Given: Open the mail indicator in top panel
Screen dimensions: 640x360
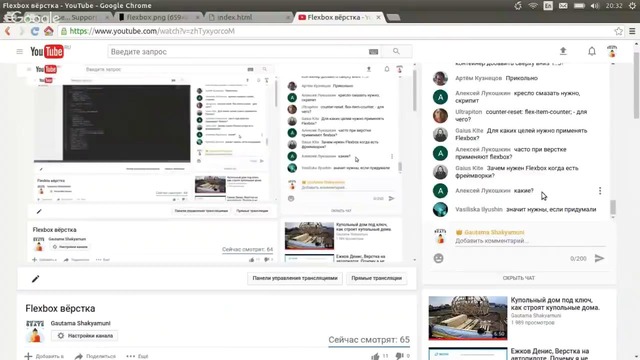Looking at the screenshot, I should pyautogui.click(x=563, y=6).
